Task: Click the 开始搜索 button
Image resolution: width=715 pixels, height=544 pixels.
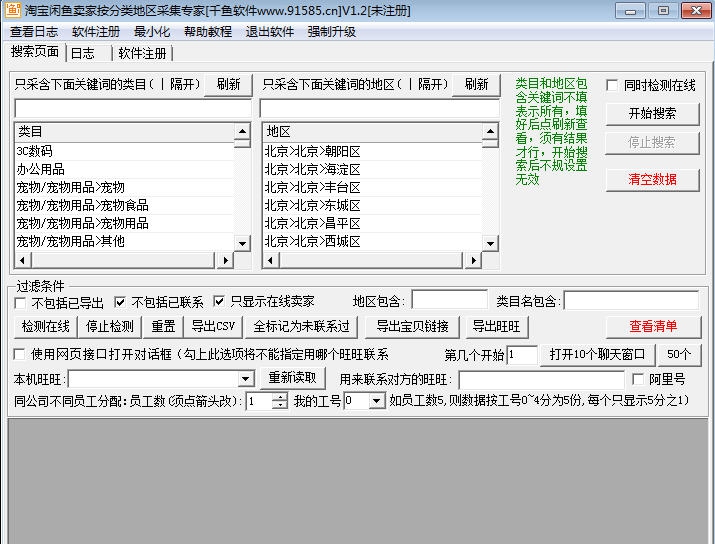Action: (x=652, y=114)
